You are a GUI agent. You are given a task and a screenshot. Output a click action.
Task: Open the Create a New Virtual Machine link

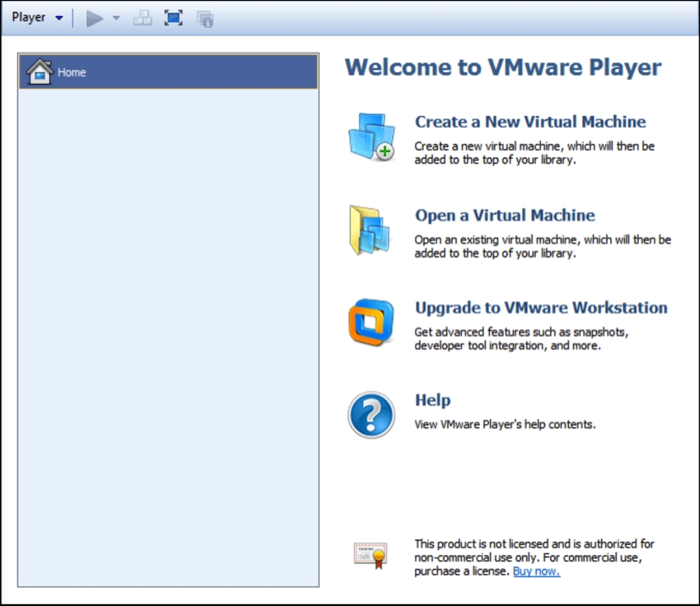(x=531, y=121)
